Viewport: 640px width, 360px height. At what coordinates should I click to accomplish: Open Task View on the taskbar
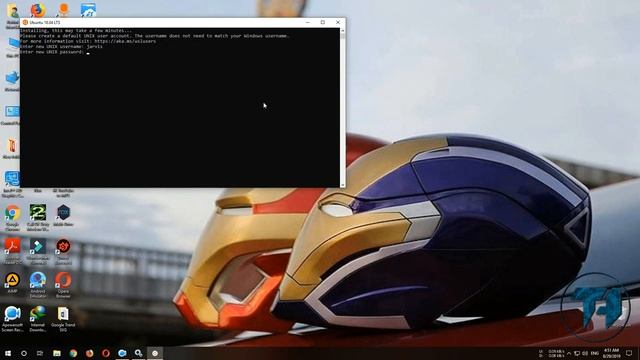point(40,353)
